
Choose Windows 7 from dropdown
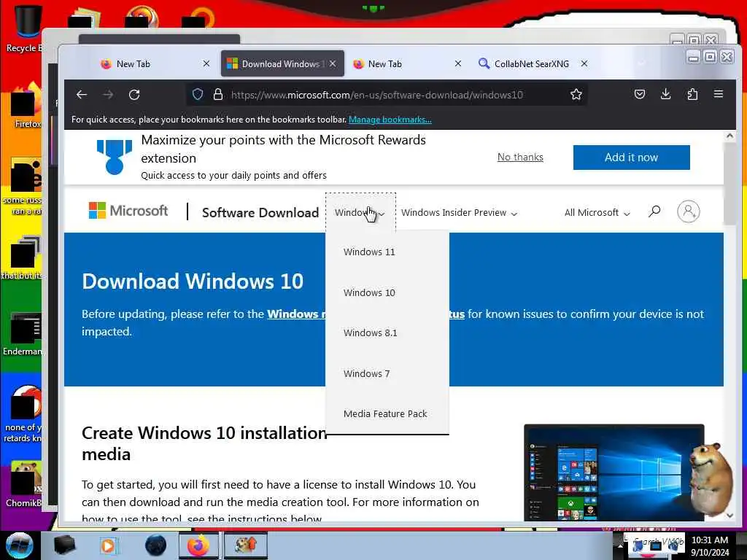[x=366, y=374]
